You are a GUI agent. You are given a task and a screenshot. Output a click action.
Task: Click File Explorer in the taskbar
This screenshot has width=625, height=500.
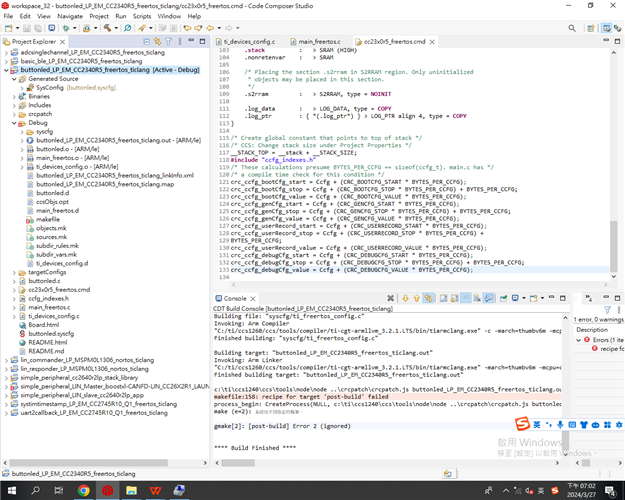(x=131, y=490)
